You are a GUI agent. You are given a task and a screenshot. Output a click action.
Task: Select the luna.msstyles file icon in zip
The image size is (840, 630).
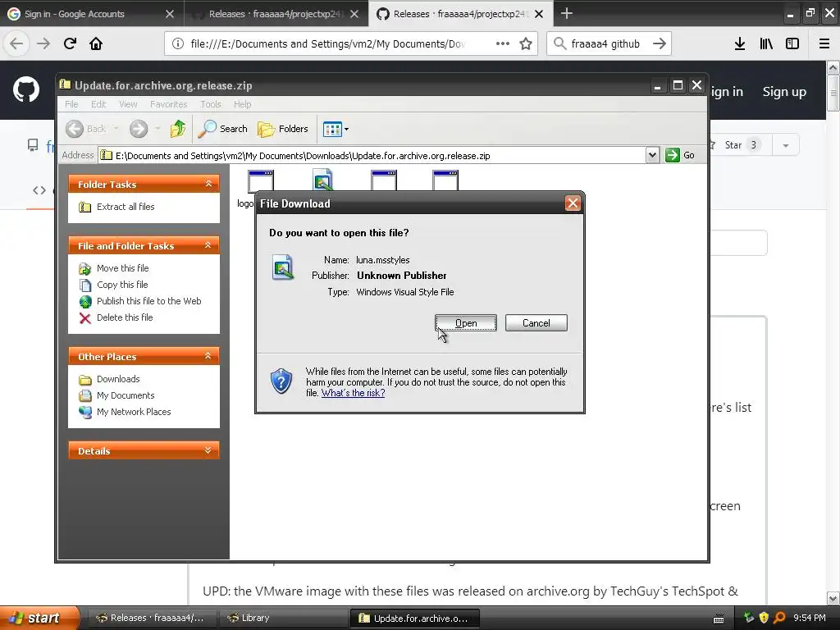click(322, 180)
